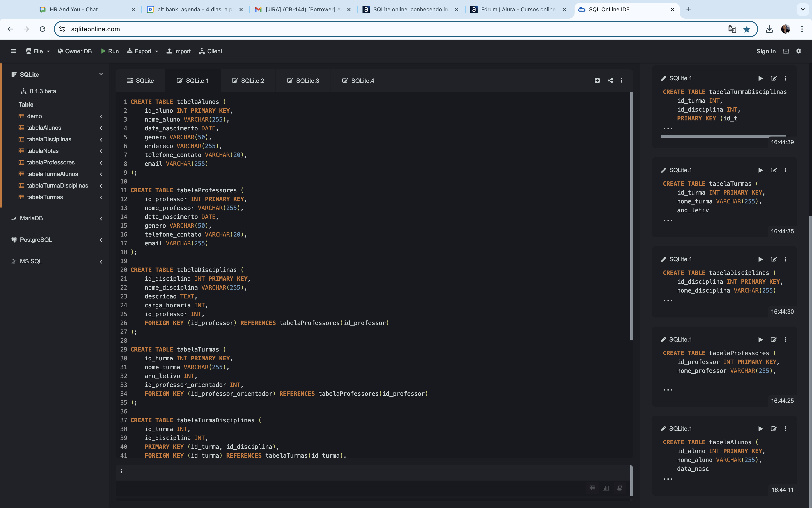Show results as table grid icon
This screenshot has width=812, height=508.
[592, 488]
